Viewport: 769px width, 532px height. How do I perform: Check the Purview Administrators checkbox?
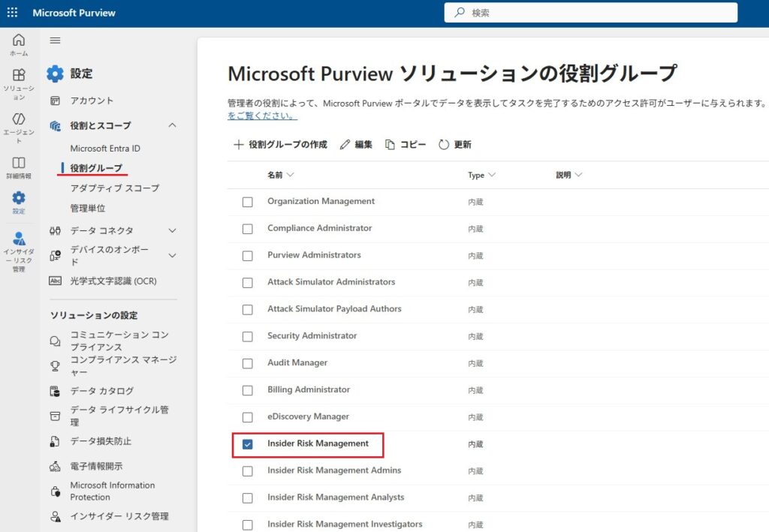tap(248, 256)
